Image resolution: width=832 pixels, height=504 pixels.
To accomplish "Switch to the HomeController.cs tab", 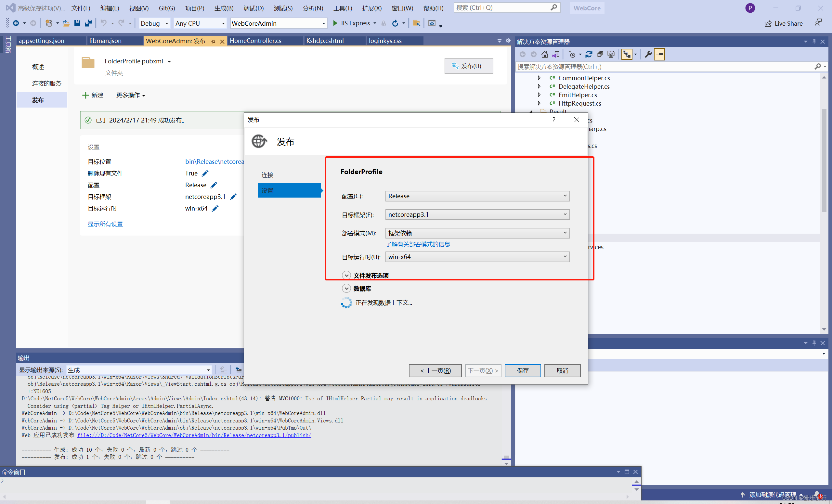I will (255, 41).
